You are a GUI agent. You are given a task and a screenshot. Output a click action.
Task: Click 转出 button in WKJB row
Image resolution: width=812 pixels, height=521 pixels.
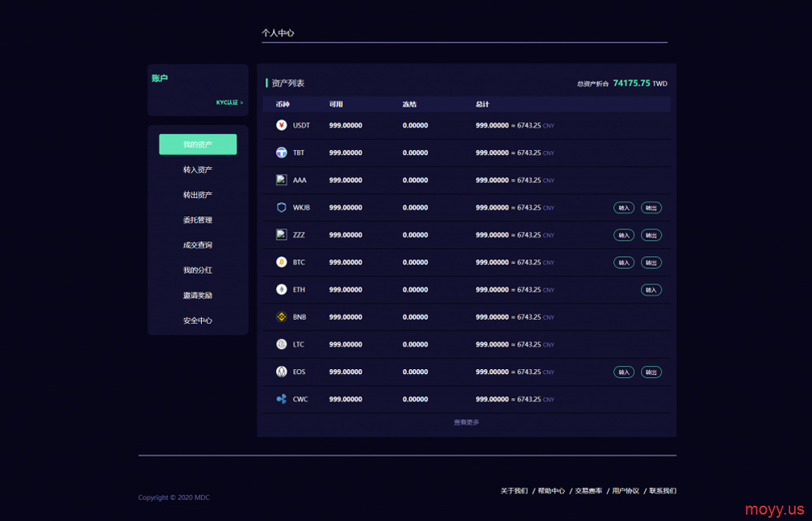651,208
